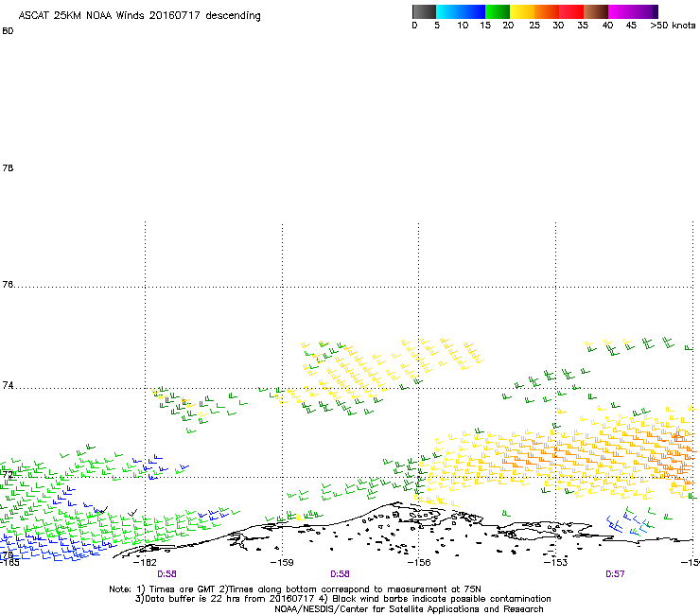Click the red 30–35 knots color bar segment
The height and width of the screenshot is (615, 700).
coord(571,11)
